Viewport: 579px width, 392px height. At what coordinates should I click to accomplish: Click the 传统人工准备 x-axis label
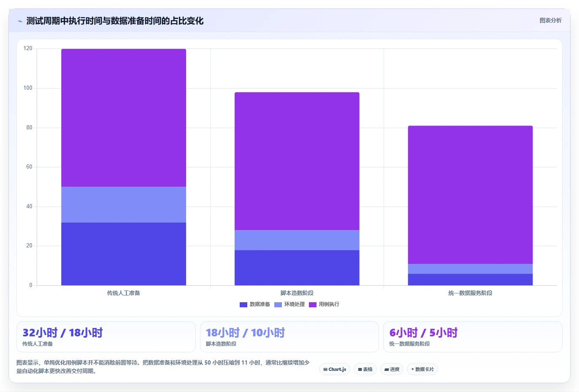click(124, 293)
